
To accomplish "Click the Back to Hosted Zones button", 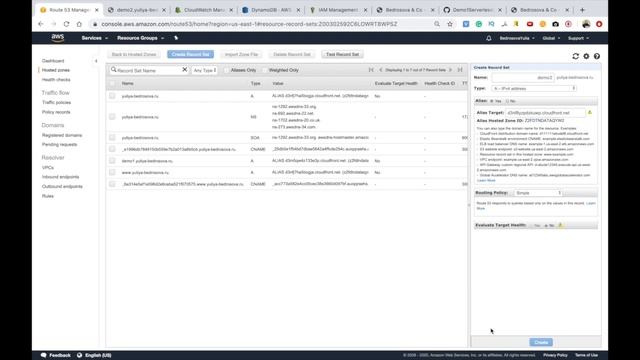I will [134, 54].
